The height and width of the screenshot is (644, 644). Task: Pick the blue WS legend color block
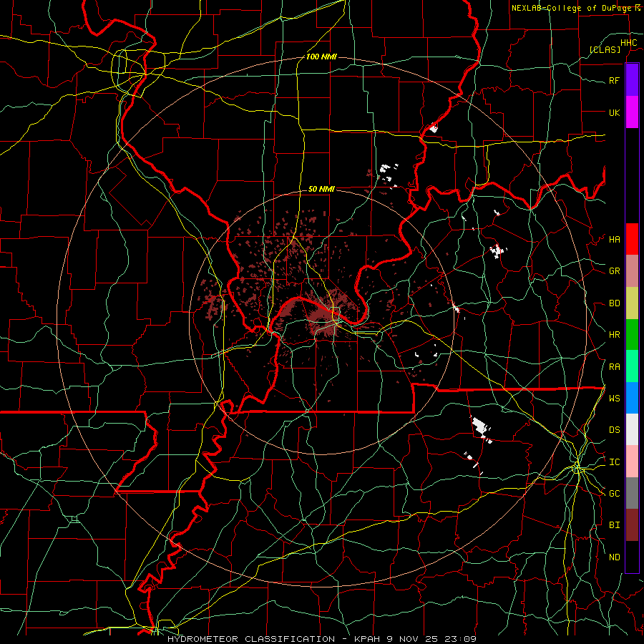pos(632,398)
